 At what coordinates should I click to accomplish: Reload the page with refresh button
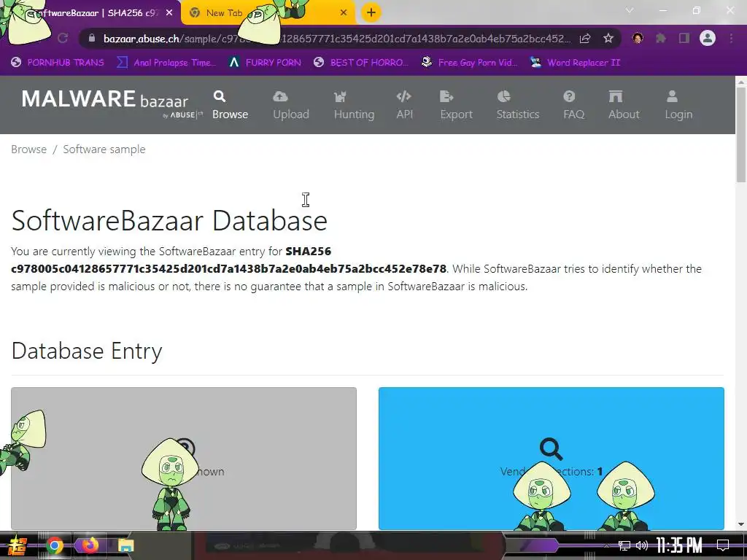(63, 39)
